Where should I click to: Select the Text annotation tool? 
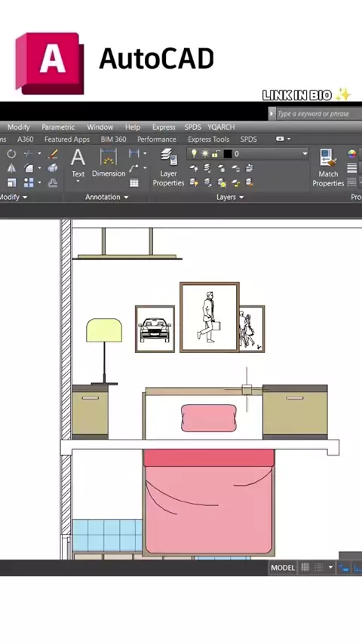pyautogui.click(x=78, y=164)
